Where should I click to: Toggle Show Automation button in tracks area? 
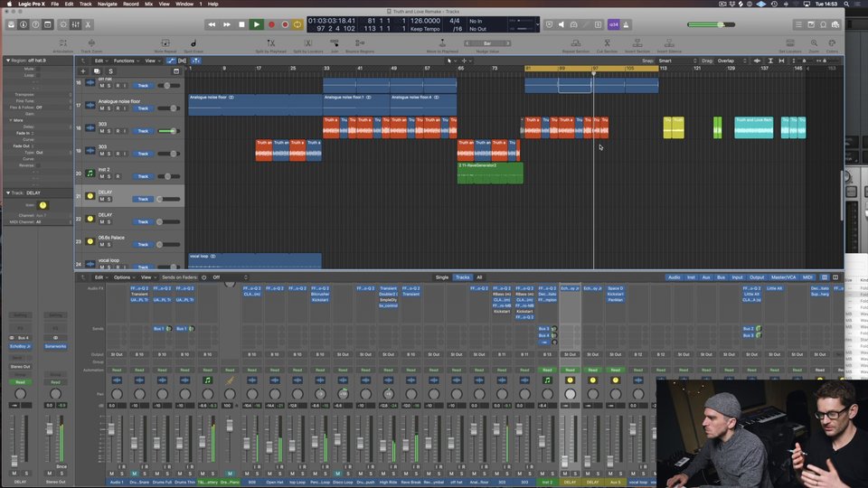pyautogui.click(x=171, y=61)
